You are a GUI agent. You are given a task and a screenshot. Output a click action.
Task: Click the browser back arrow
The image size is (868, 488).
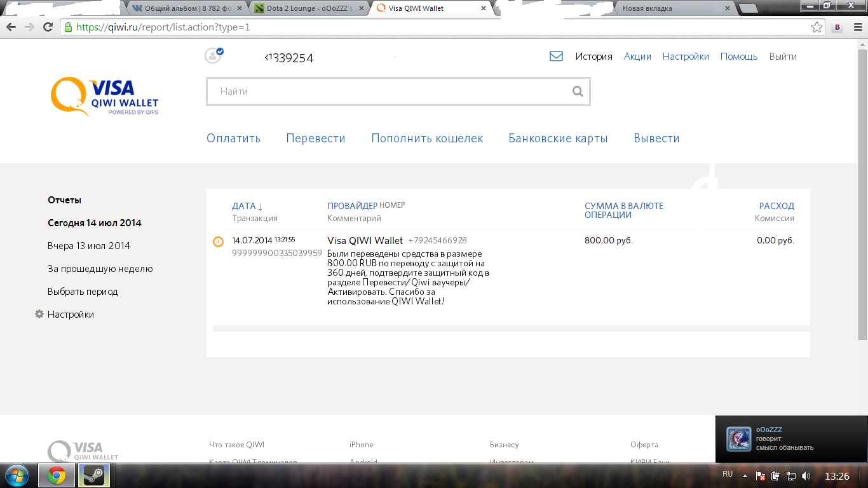[11, 27]
